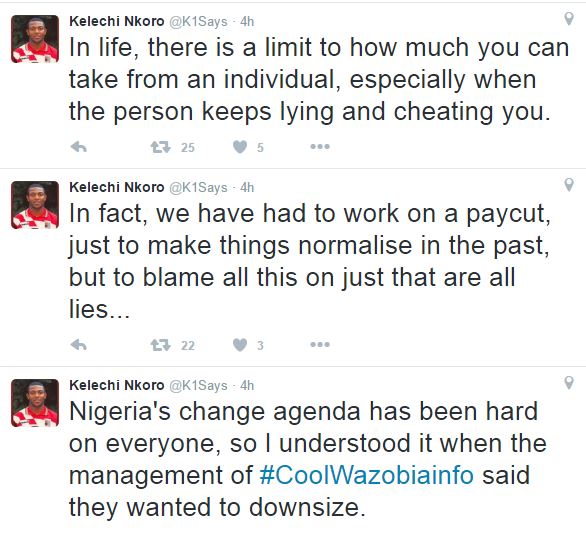This screenshot has height=533, width=586.
Task: Retweet the 'In life, there is a limit' tweet
Action: [x=161, y=147]
